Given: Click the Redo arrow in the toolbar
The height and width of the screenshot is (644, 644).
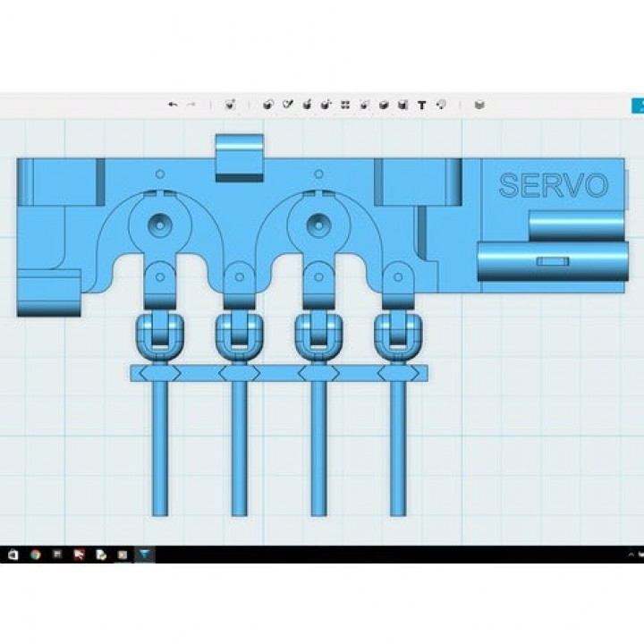Looking at the screenshot, I should pos(191,105).
